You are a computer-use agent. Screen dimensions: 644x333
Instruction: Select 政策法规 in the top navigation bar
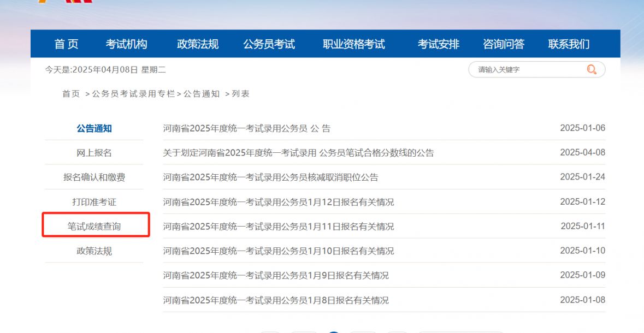pos(198,44)
